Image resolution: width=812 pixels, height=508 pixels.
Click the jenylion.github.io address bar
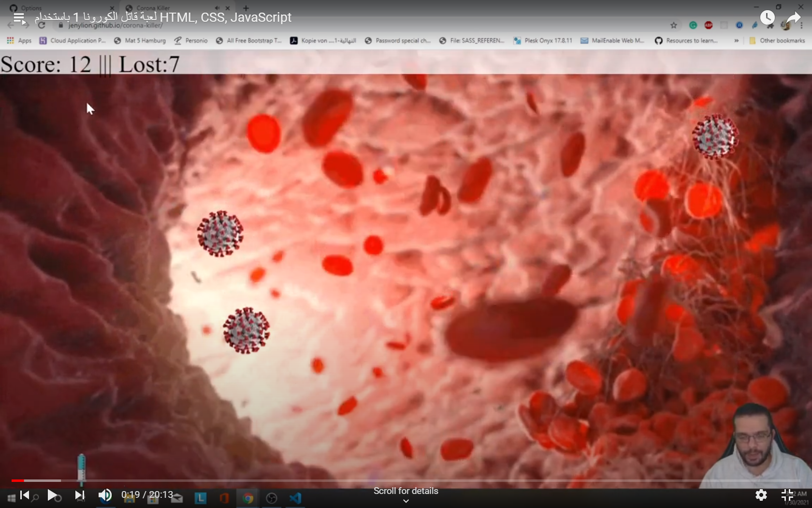click(x=115, y=26)
